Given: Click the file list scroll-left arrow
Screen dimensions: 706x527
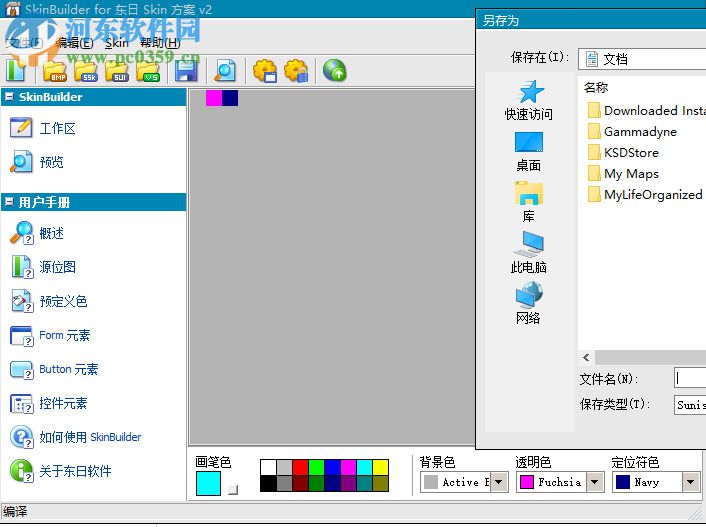Looking at the screenshot, I should (x=586, y=358).
